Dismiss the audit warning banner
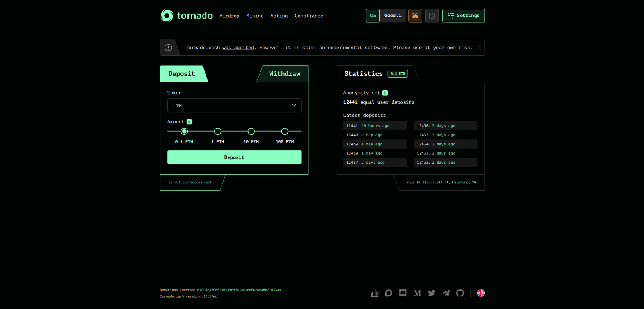This screenshot has height=309, width=644. (x=479, y=48)
